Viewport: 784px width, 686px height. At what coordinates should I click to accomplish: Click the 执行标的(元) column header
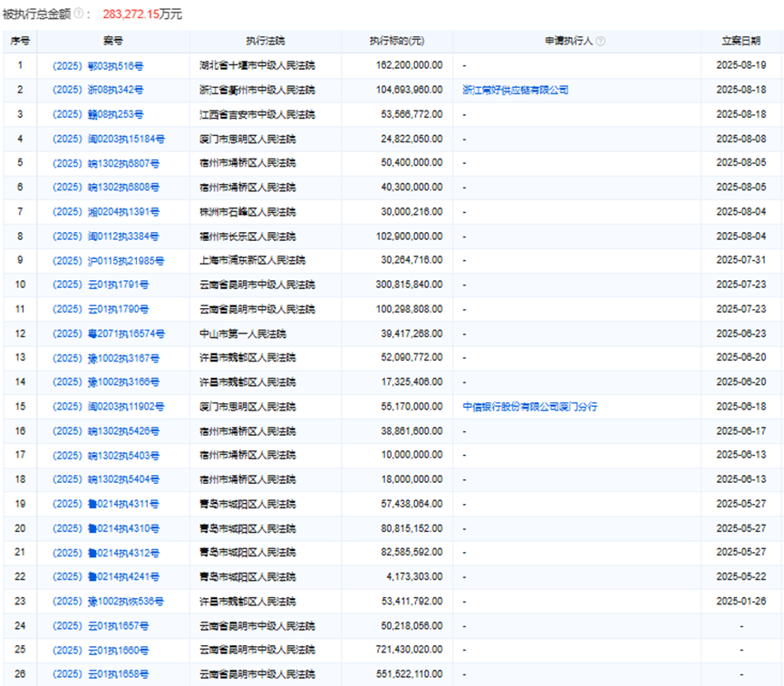coord(397,42)
